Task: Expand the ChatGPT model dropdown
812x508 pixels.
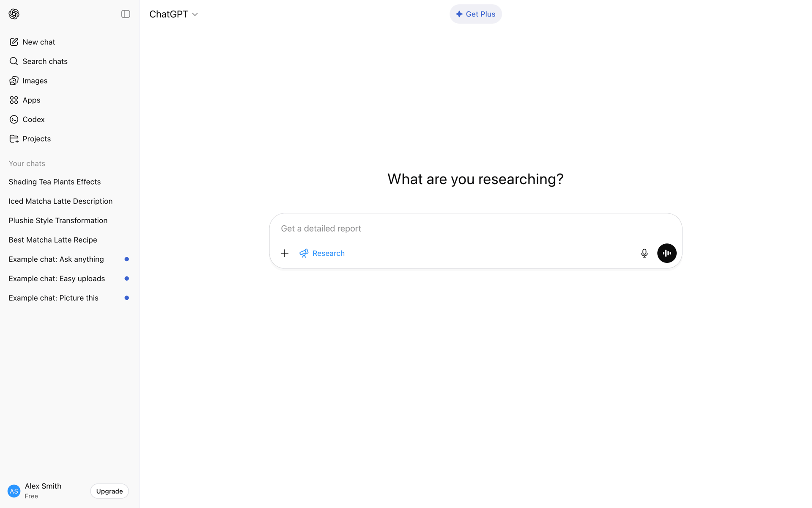Action: 174,14
